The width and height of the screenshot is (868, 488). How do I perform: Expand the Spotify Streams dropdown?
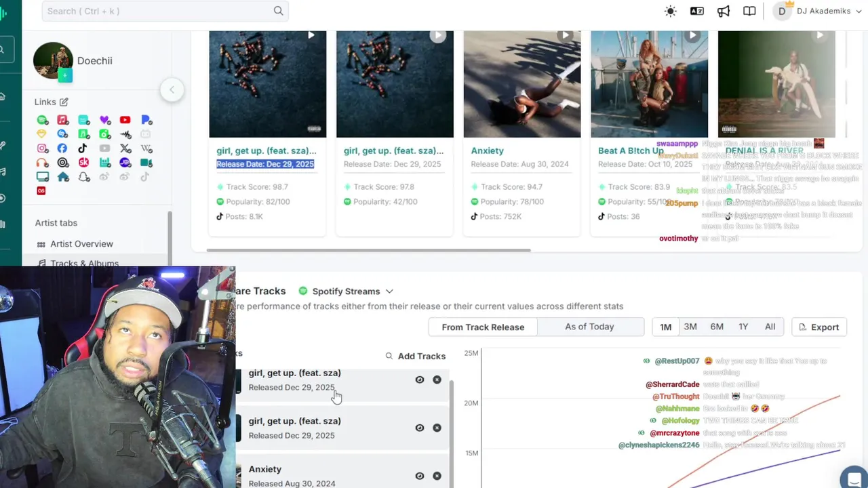[346, 291]
